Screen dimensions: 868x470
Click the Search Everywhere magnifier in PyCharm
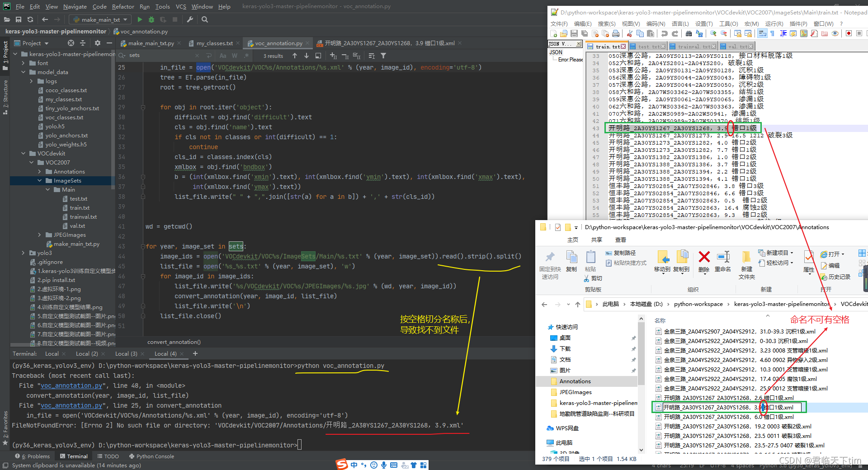[205, 19]
